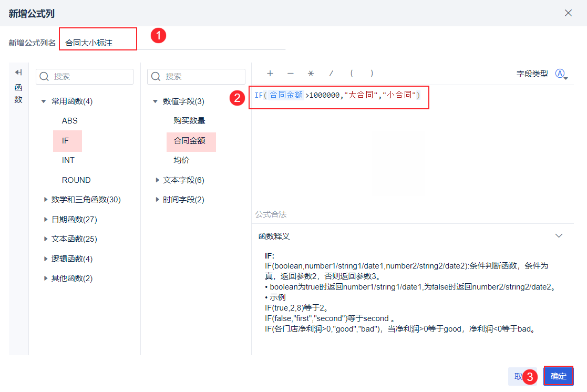Insert the multiplication asterisk operator

[311, 74]
